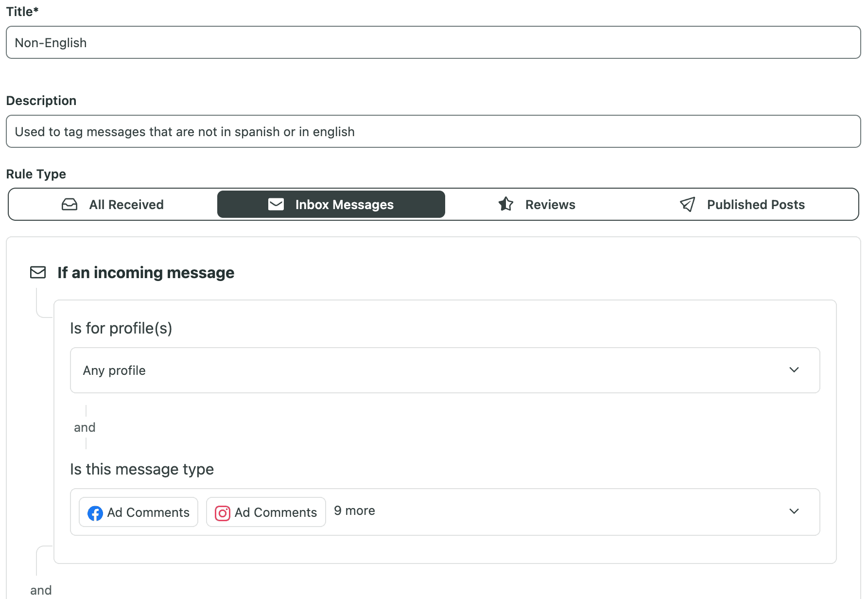
Task: Click the paper plane icon for Published Posts
Action: coord(687,204)
